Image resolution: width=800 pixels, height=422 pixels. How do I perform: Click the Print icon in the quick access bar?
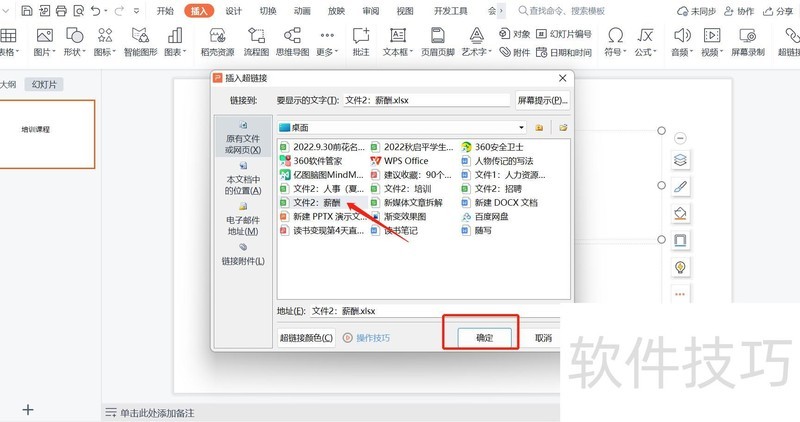[61, 11]
